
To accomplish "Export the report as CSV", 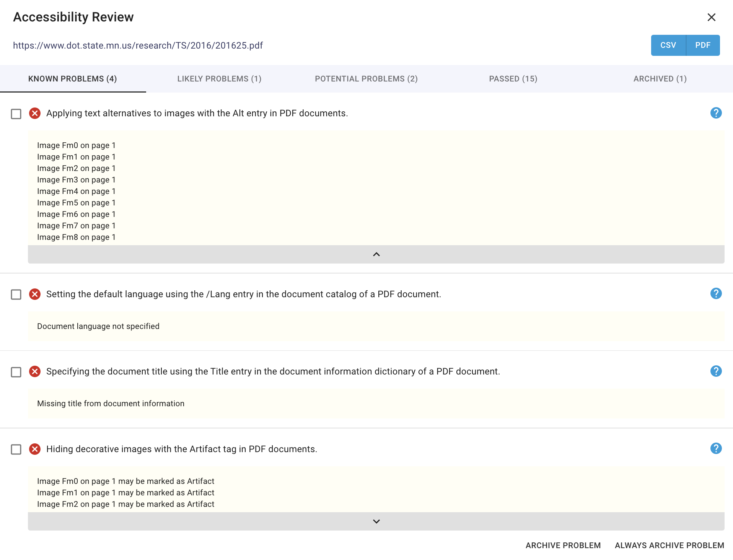I will pos(668,45).
